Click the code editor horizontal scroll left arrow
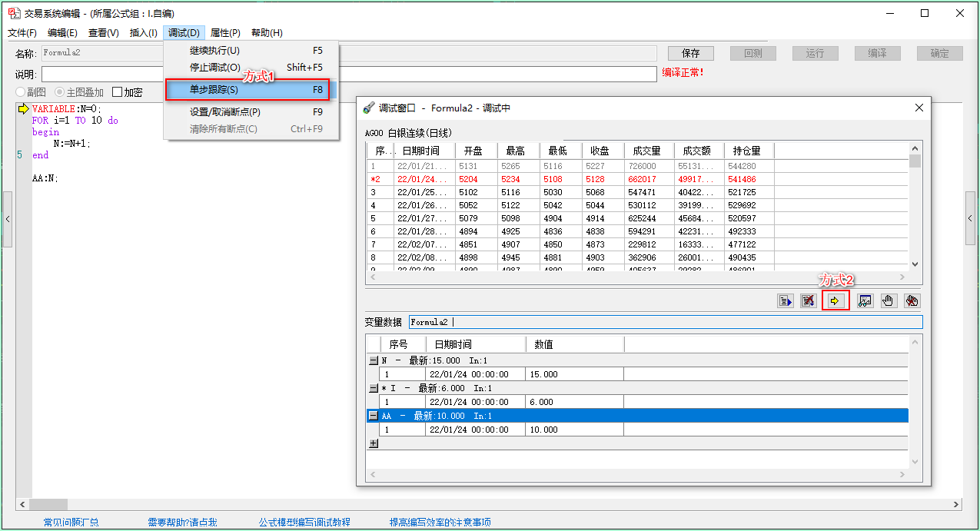The width and height of the screenshot is (980, 531). (23, 505)
